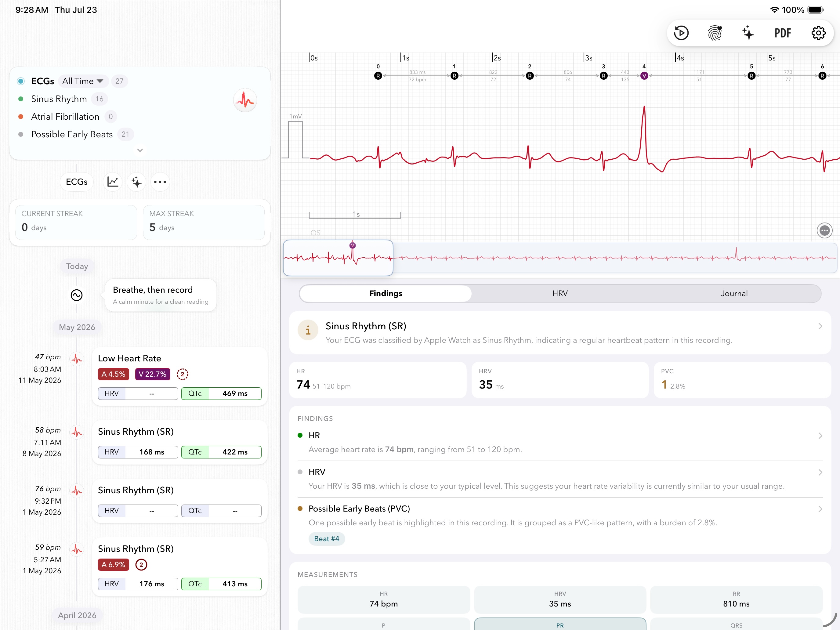Select R beat marker number 5
The height and width of the screenshot is (630, 840).
(x=751, y=76)
